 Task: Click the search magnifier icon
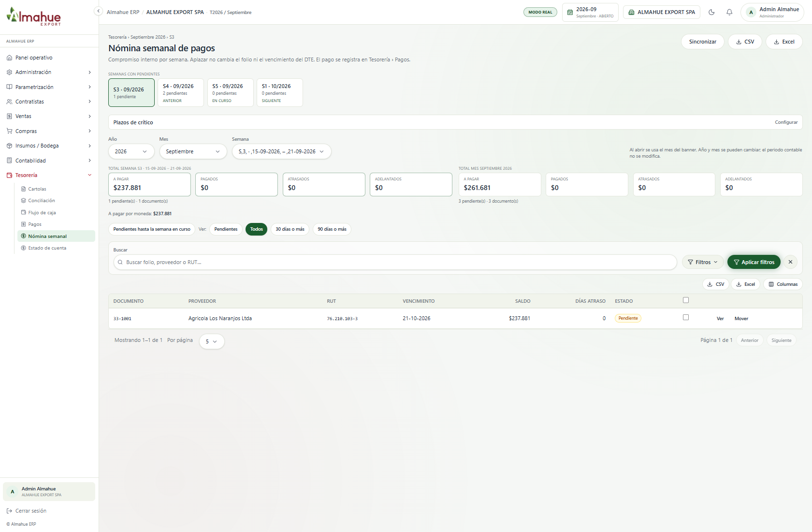tap(120, 262)
